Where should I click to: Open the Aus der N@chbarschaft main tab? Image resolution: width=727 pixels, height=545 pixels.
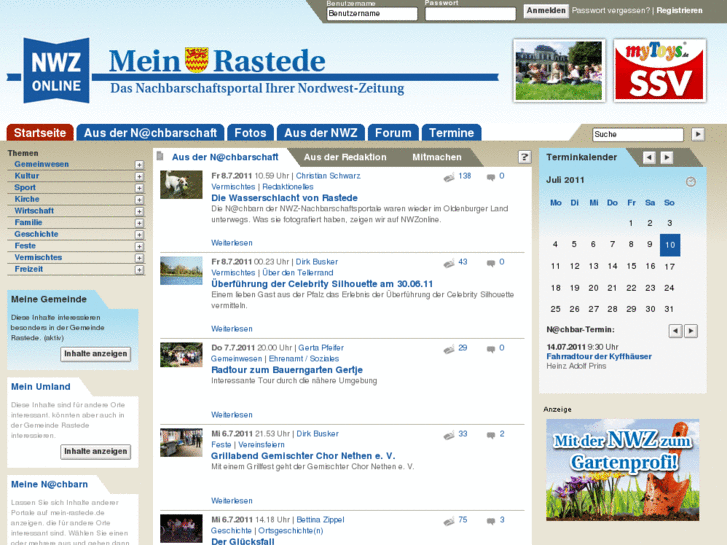tap(150, 133)
